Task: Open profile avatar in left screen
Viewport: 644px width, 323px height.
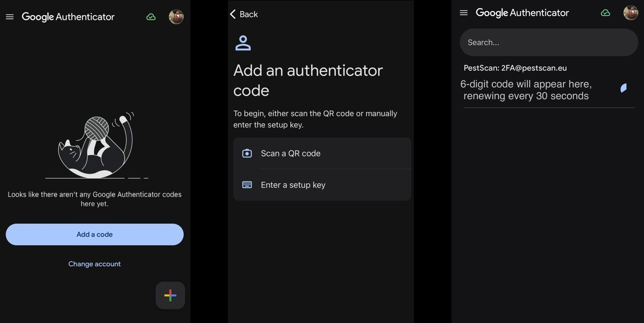Action: point(176,17)
